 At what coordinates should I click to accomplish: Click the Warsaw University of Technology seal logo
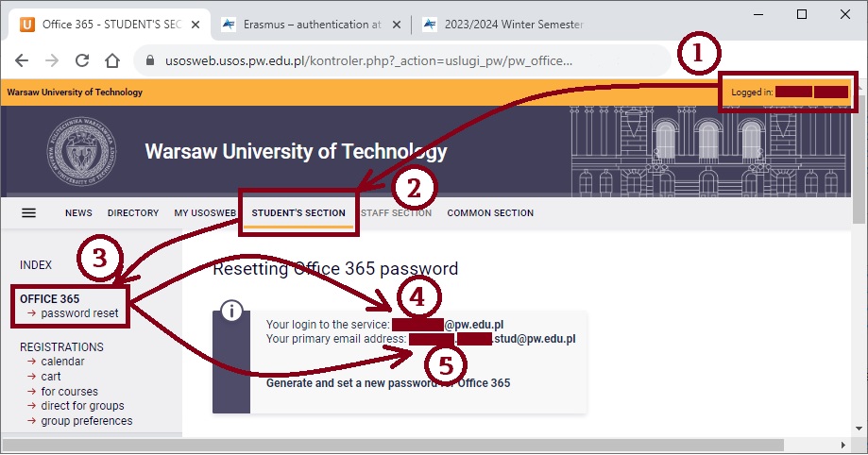[82, 152]
